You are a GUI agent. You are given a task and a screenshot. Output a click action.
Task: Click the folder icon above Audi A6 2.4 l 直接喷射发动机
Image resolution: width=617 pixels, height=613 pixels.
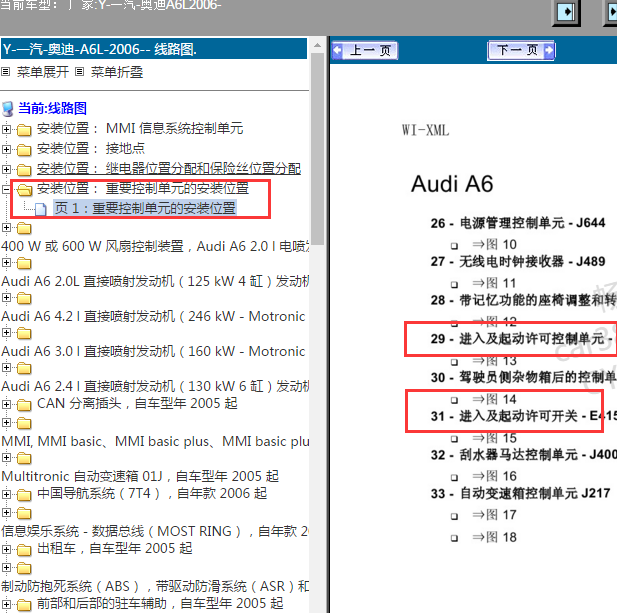(24, 368)
